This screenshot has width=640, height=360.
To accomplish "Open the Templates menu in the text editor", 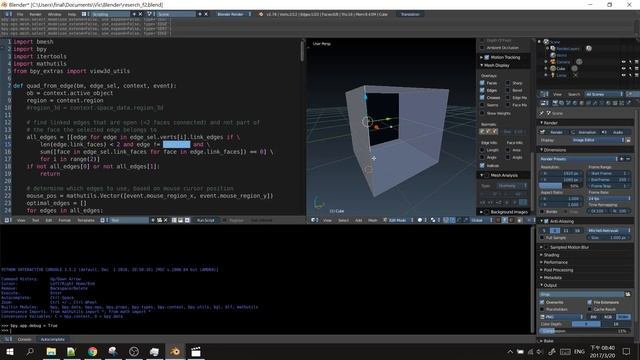I will coord(86,220).
